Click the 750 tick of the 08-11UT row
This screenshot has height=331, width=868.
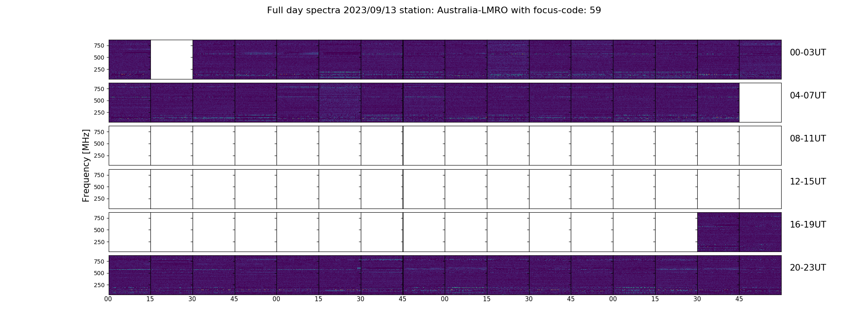pos(99,132)
